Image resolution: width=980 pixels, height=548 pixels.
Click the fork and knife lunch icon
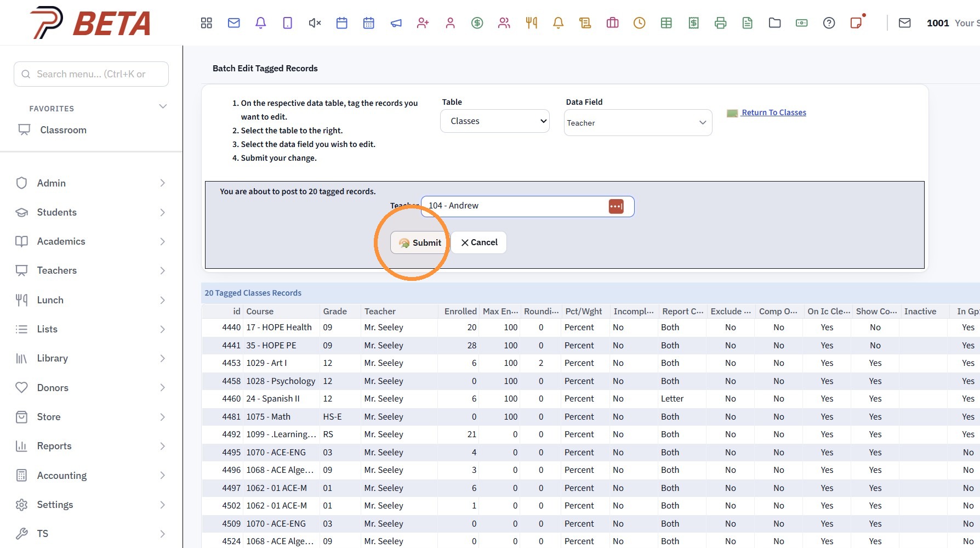[531, 23]
